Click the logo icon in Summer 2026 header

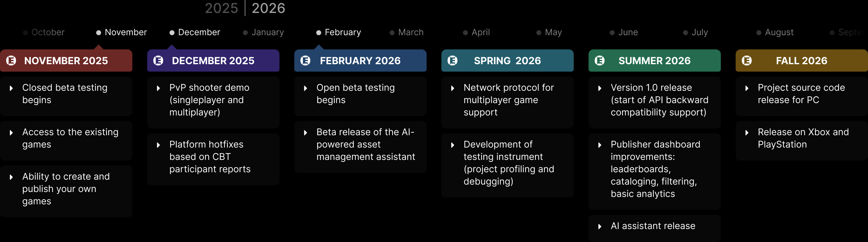point(600,61)
